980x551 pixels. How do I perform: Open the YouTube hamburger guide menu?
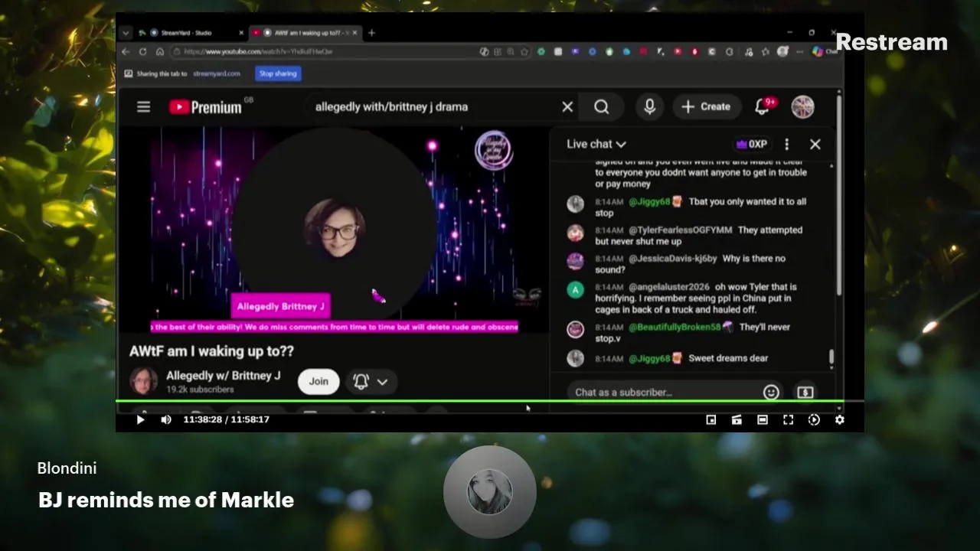[x=143, y=107]
